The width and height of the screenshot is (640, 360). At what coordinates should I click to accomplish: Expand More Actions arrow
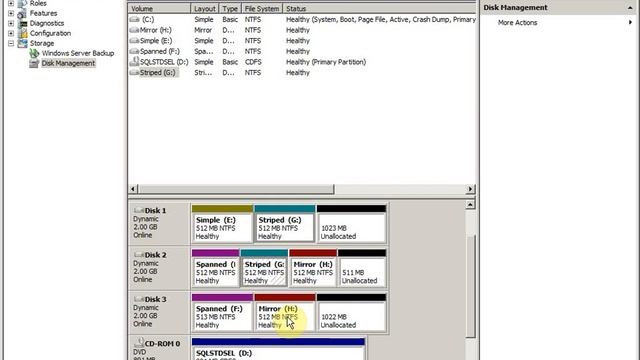(x=630, y=22)
